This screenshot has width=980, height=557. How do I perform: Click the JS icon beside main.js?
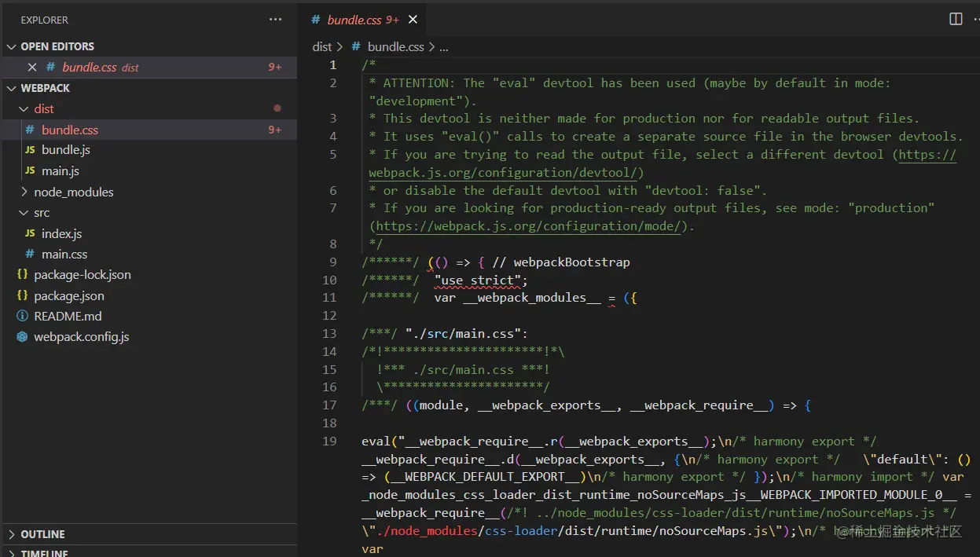coord(30,170)
